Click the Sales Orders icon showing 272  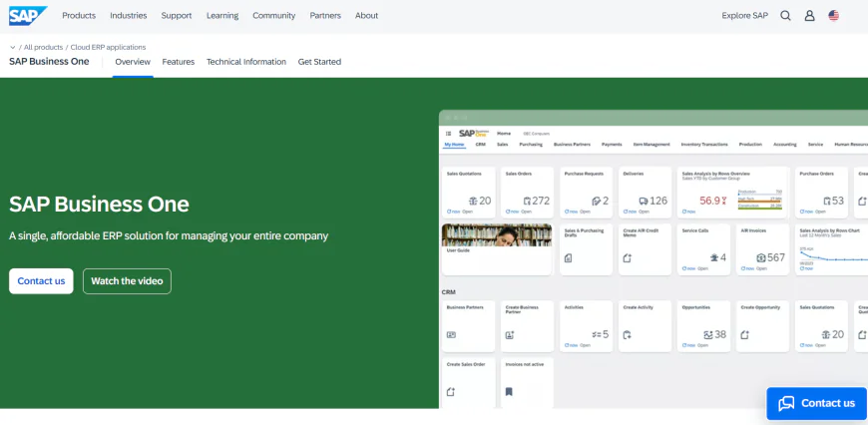[x=527, y=201]
